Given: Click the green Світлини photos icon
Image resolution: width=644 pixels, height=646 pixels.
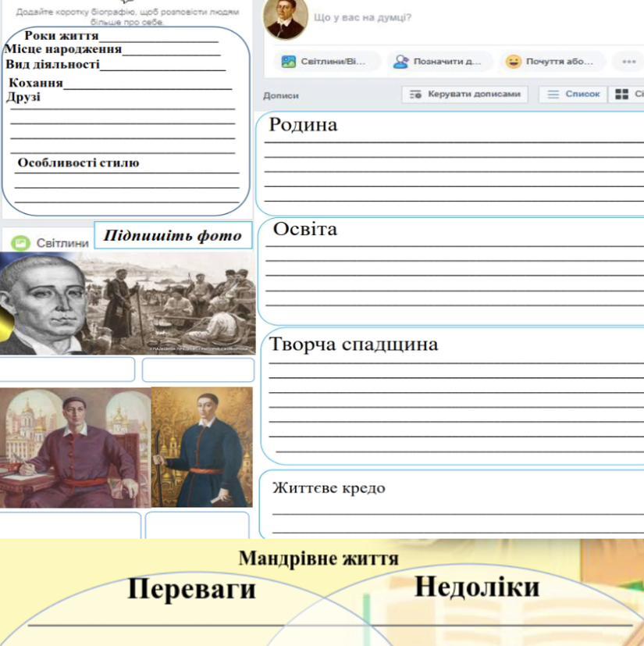Looking at the screenshot, I should [x=20, y=243].
